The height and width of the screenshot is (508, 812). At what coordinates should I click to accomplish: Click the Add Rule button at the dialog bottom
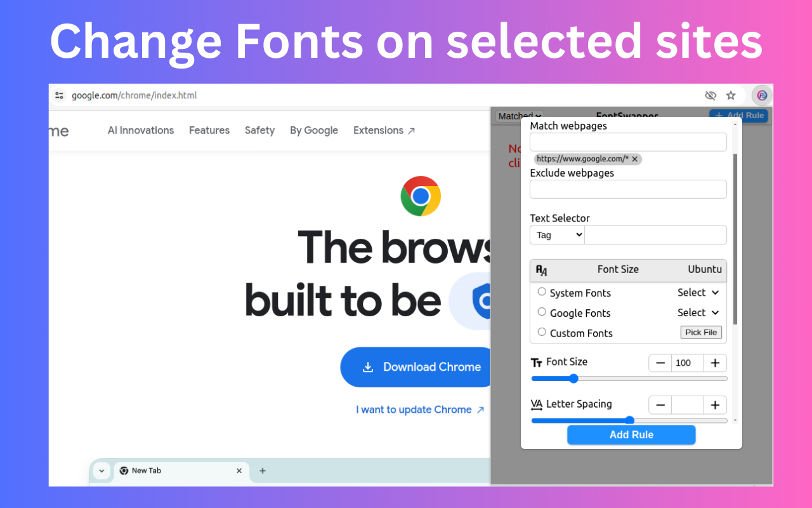(x=631, y=435)
